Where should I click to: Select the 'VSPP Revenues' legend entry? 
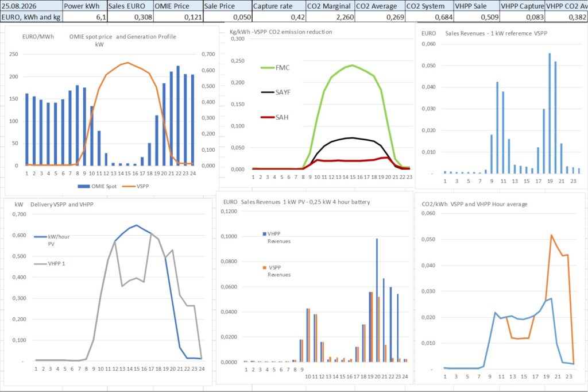[x=276, y=271]
